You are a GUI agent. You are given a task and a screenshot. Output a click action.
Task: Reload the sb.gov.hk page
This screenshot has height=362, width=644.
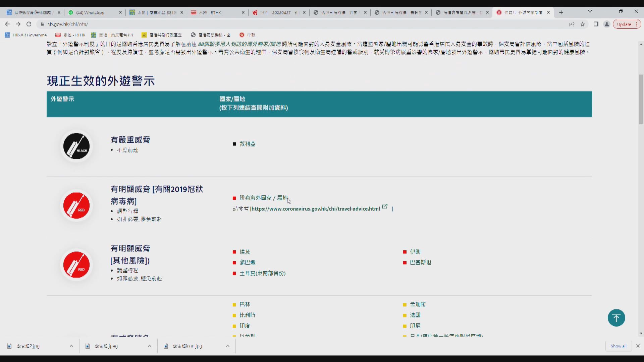coord(29,24)
